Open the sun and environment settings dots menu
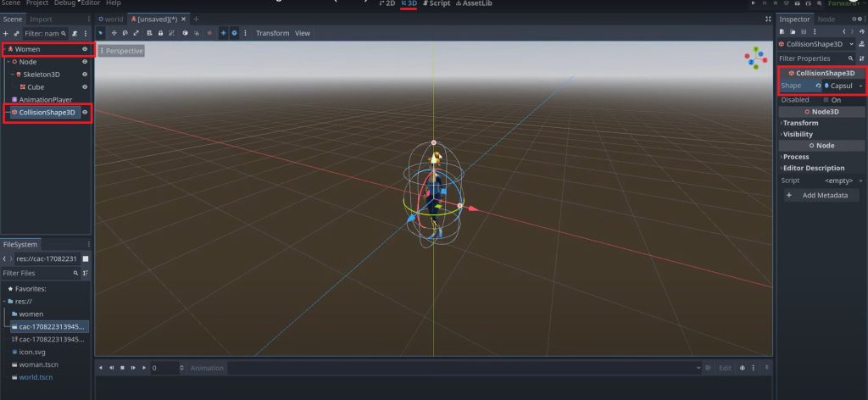The width and height of the screenshot is (868, 400). point(245,33)
